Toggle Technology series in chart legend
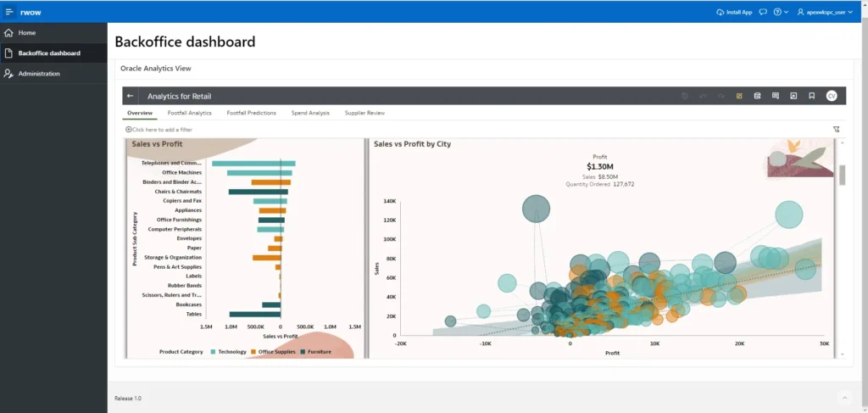 (x=227, y=351)
